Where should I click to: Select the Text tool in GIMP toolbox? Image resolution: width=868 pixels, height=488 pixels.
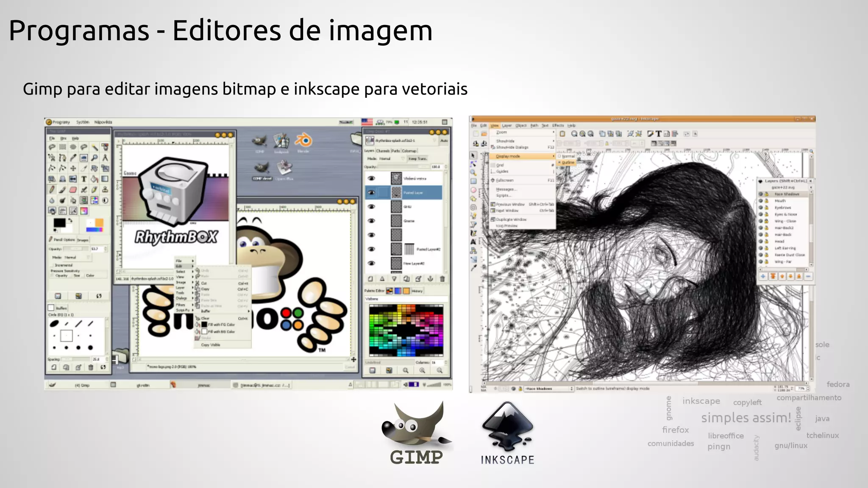coord(83,179)
